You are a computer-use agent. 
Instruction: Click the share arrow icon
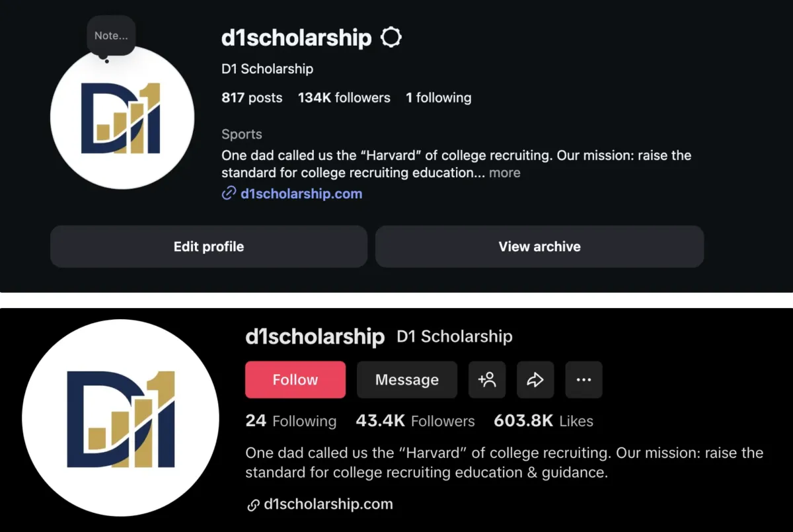click(535, 379)
